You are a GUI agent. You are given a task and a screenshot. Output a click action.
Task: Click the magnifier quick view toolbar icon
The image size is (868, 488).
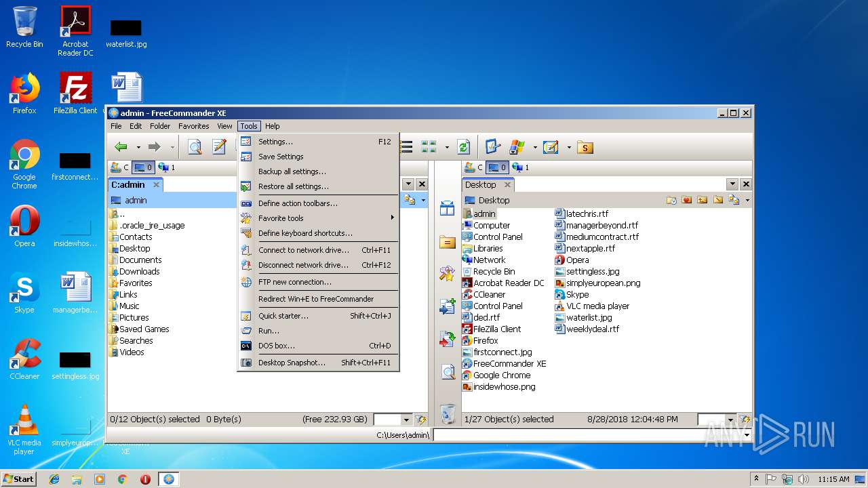[195, 146]
